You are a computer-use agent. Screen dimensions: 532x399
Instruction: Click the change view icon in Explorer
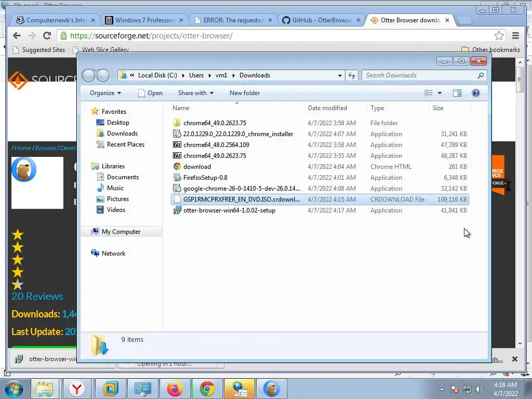[x=429, y=93]
